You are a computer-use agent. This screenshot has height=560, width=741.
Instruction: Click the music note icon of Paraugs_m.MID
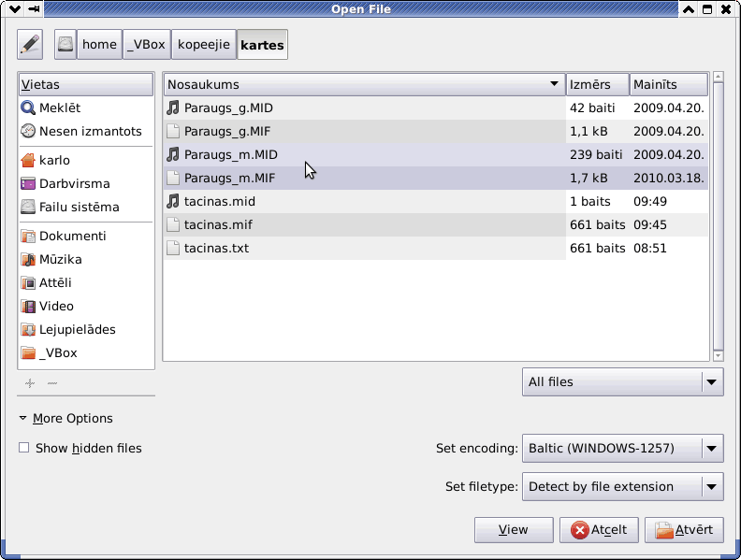tap(173, 155)
